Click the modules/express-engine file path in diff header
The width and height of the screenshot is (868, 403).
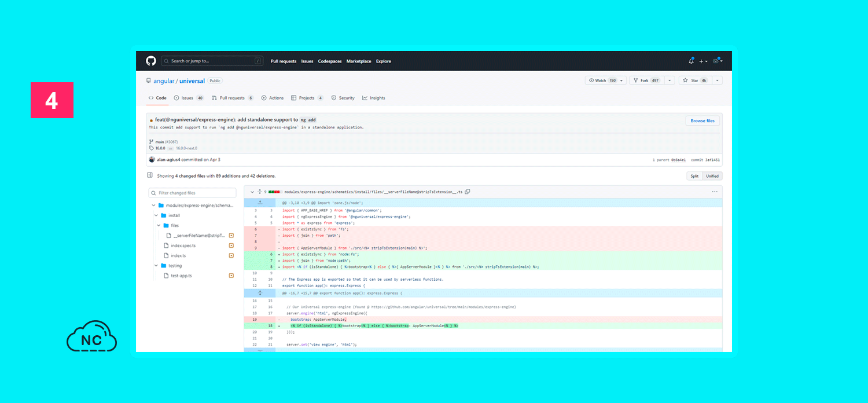click(373, 192)
